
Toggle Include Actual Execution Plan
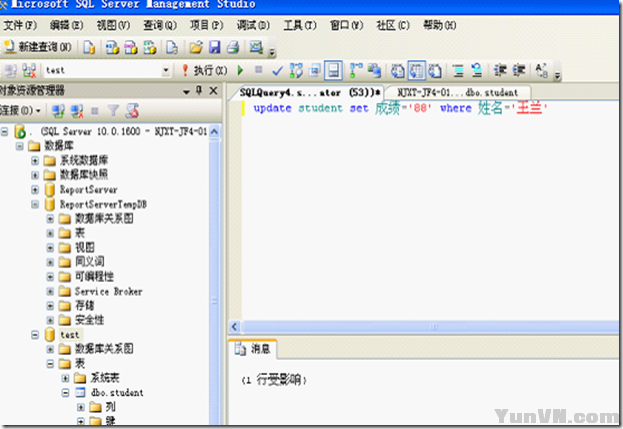click(356, 71)
